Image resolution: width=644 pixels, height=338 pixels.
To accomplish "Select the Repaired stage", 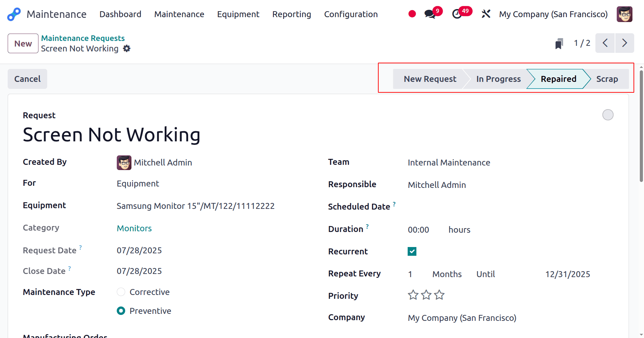I will pyautogui.click(x=558, y=79).
